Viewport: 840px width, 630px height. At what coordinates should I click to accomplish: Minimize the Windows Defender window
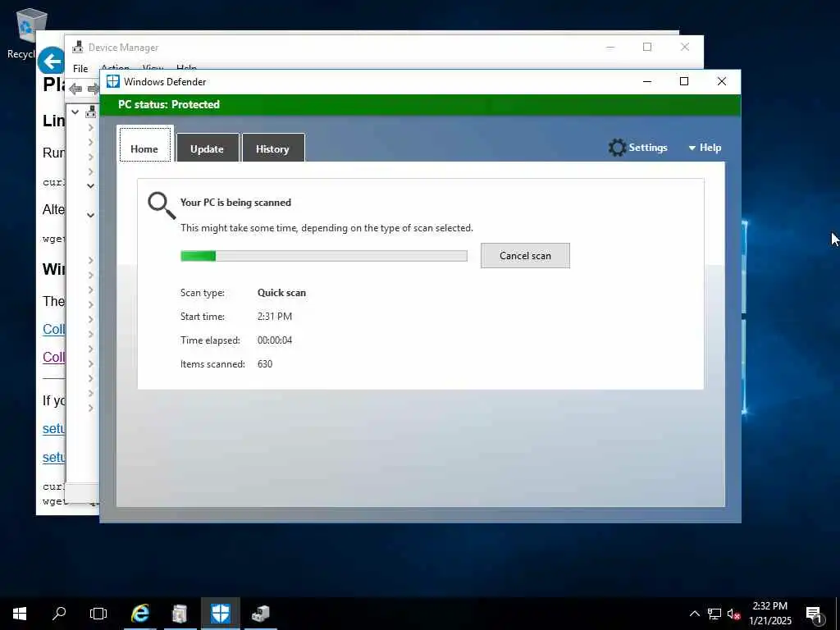pos(647,81)
